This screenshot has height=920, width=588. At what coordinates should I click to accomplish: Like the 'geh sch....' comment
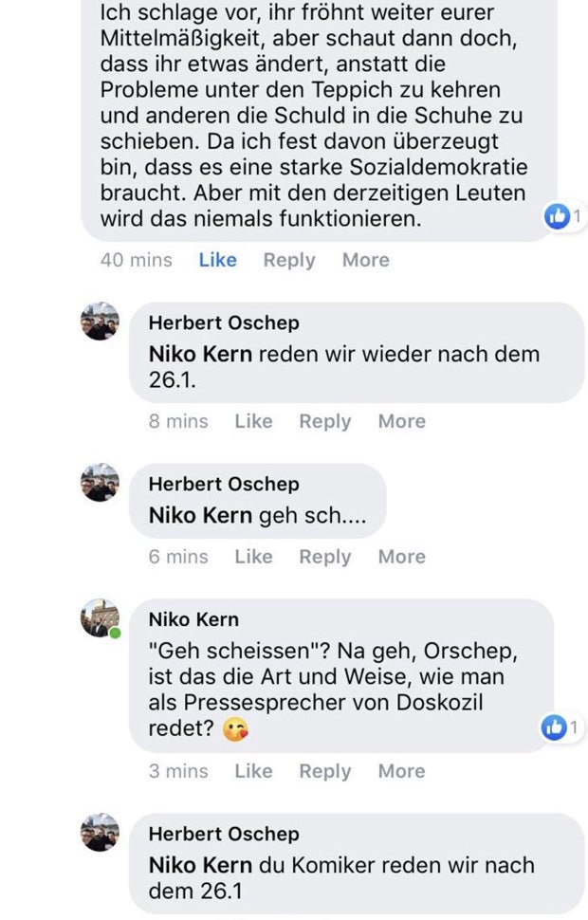[254, 558]
